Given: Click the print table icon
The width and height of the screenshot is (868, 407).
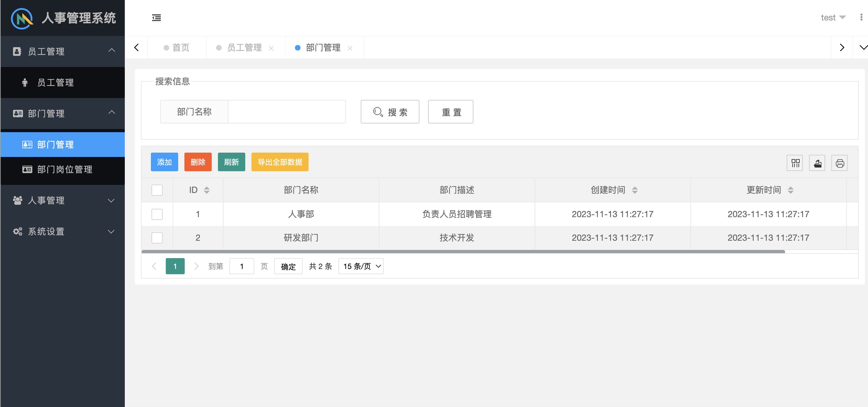Looking at the screenshot, I should click(840, 163).
